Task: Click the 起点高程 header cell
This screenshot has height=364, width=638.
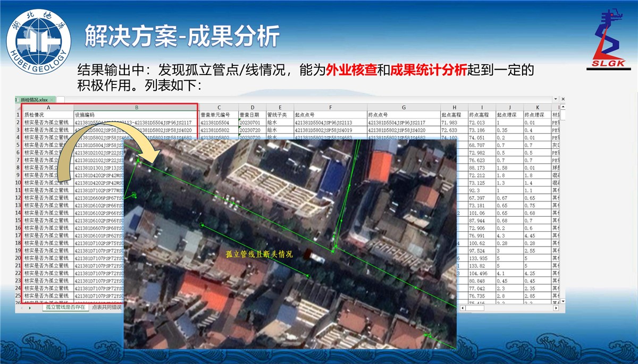Action: pos(454,114)
